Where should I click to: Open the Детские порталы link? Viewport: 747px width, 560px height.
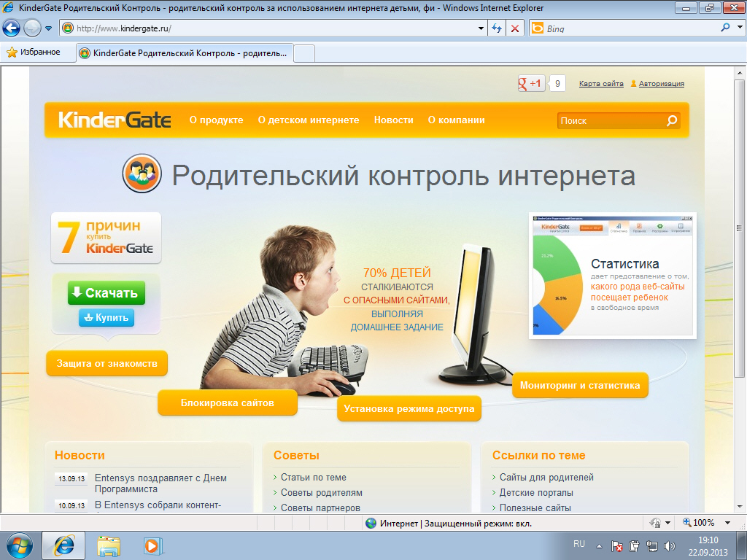tap(536, 492)
